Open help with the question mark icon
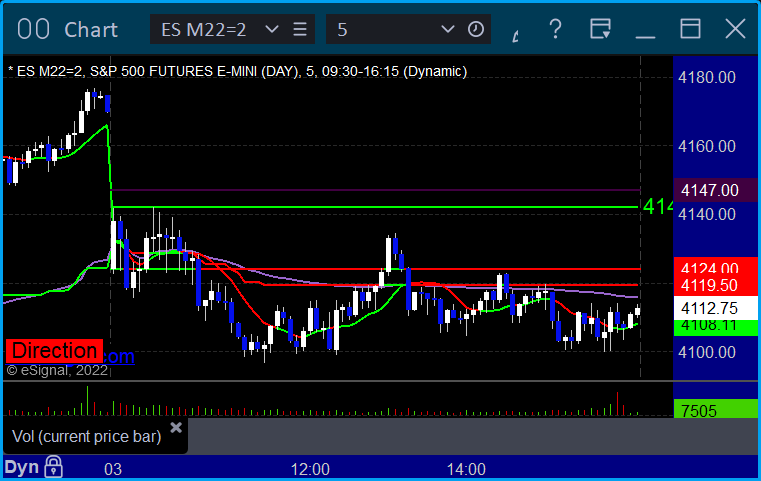Image resolution: width=761 pixels, height=481 pixels. tap(555, 29)
